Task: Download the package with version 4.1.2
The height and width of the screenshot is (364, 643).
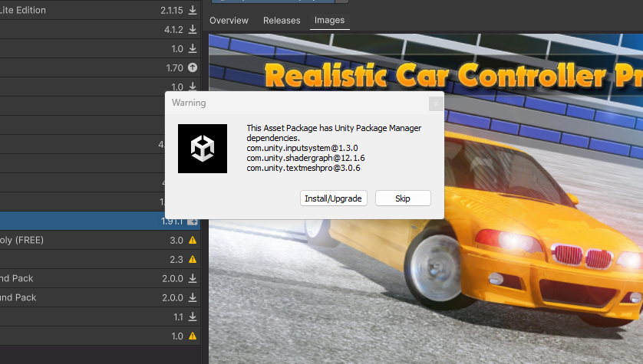Action: coord(193,29)
